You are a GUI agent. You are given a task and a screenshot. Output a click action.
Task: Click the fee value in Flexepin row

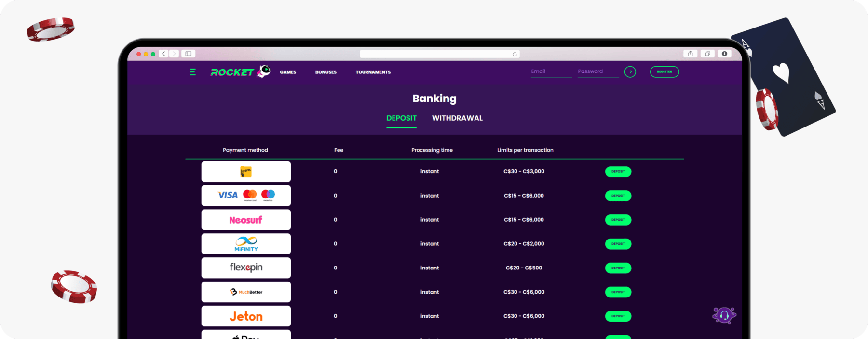coord(336,268)
